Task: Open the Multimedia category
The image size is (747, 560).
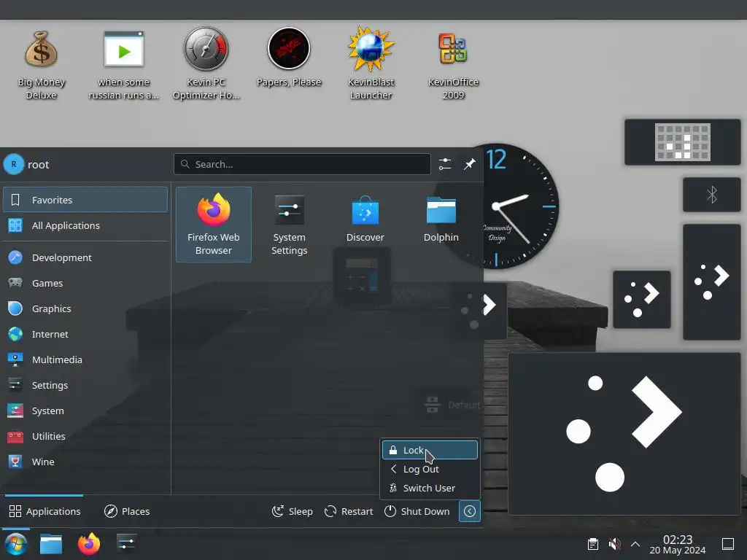Action: pos(85,359)
